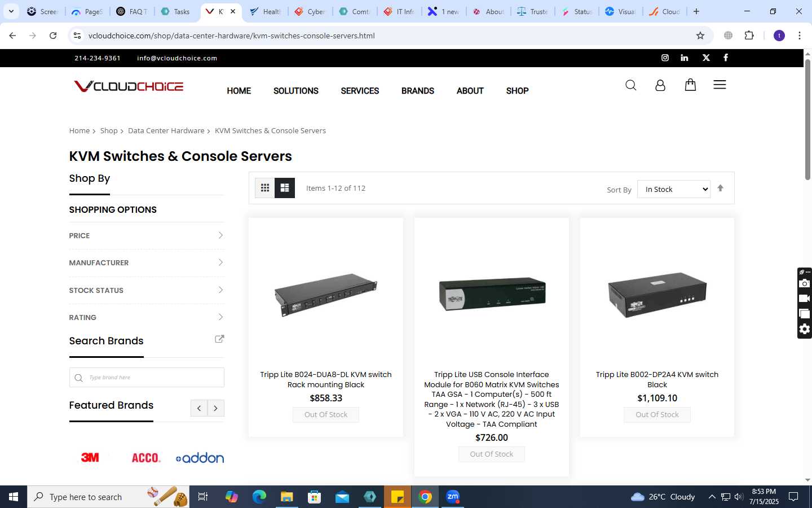Click the 214-234-9361 phone number
The height and width of the screenshot is (508, 812).
(98, 58)
